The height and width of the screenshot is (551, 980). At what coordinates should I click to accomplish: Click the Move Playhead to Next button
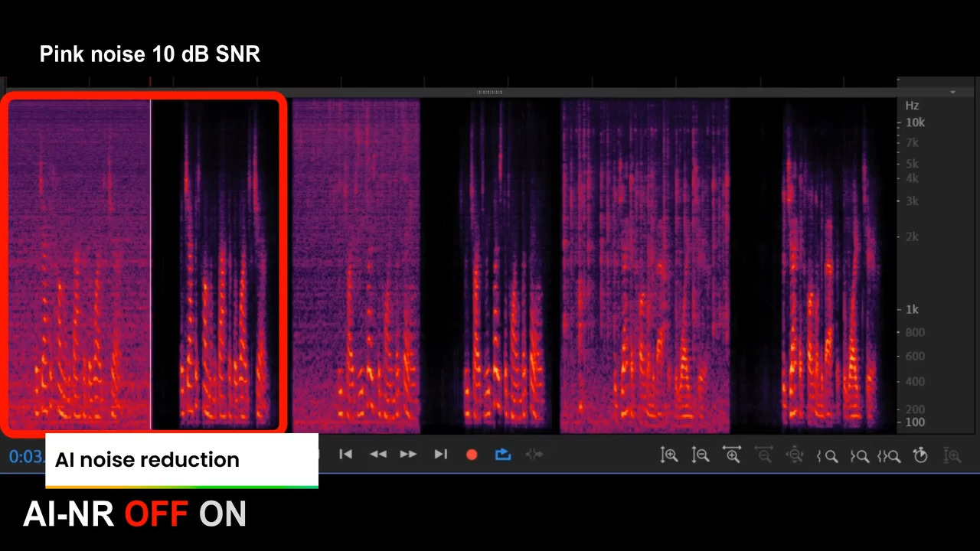[440, 455]
